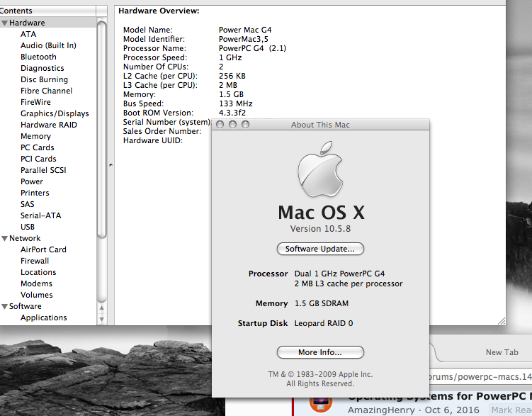Select FireWire in the Contents list
Screen dimensions: 532x416
[35, 102]
